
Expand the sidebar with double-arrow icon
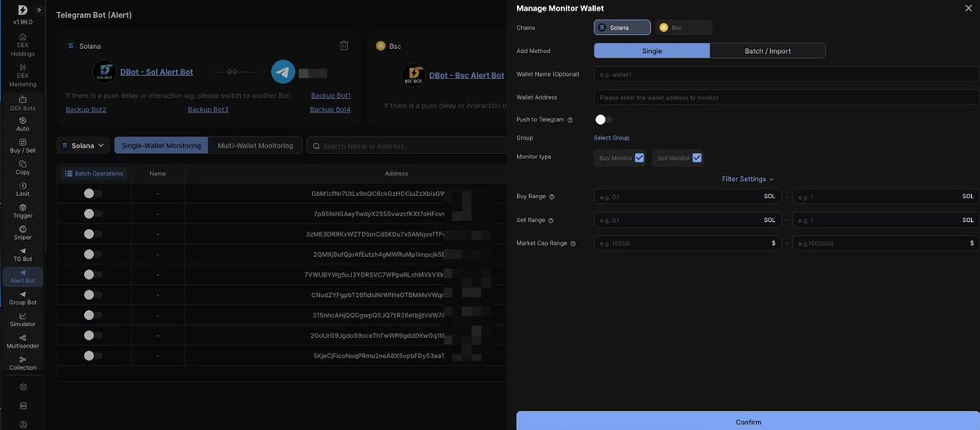pos(38,10)
